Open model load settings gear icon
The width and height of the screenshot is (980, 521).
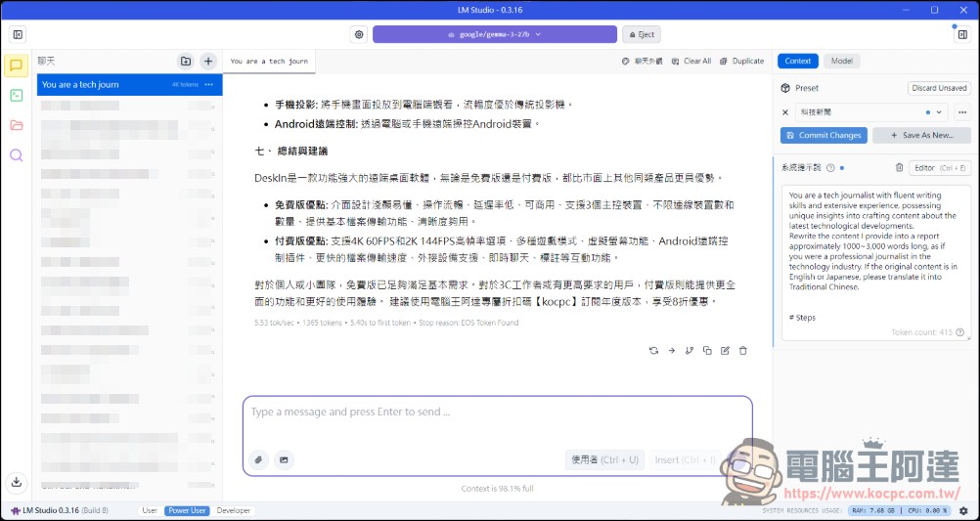pos(359,34)
